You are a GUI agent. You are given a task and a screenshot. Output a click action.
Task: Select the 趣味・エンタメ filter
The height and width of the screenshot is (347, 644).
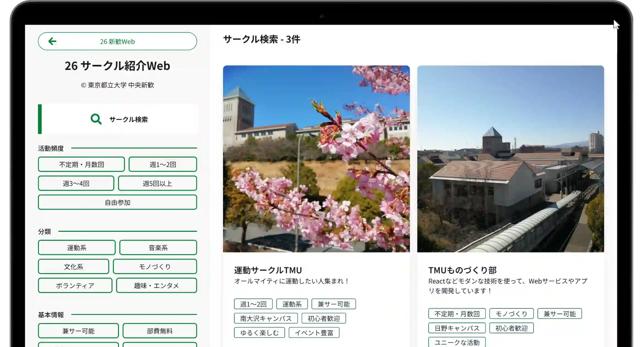pos(156,286)
